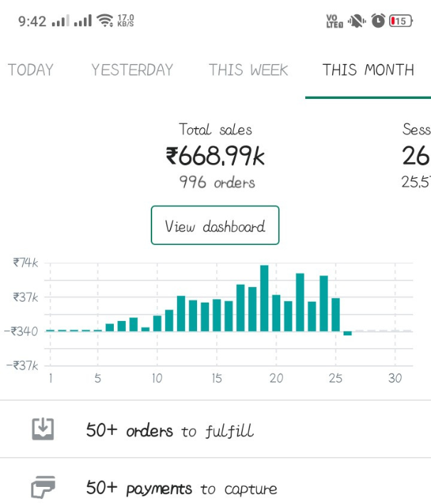Tap the Total sales ₹668.99k figure
The width and height of the screenshot is (431, 504).
[x=215, y=155]
